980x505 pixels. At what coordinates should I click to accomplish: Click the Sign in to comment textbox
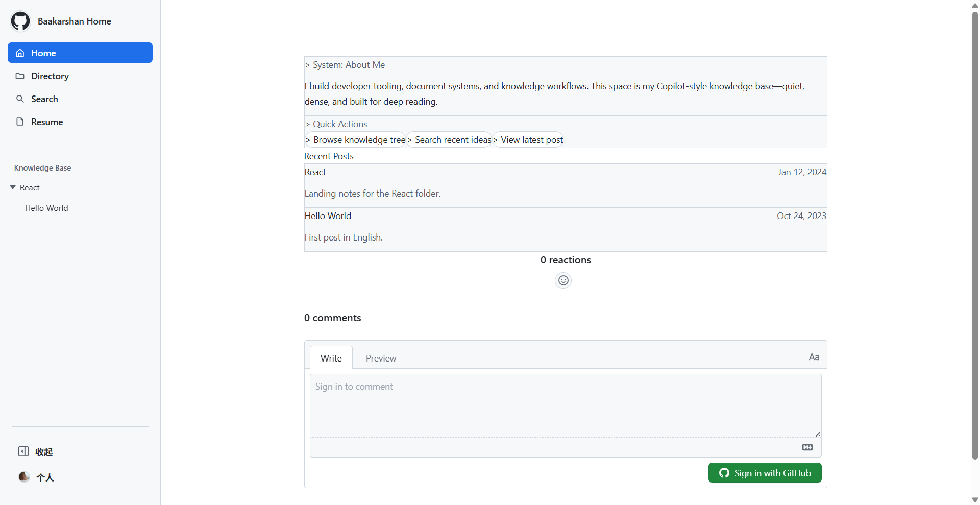[565, 405]
